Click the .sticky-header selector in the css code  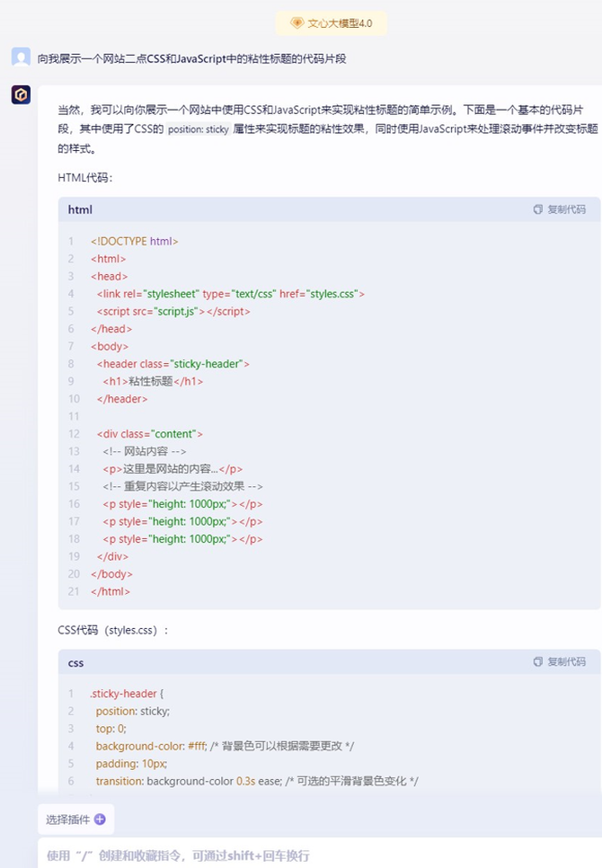pyautogui.click(x=125, y=694)
